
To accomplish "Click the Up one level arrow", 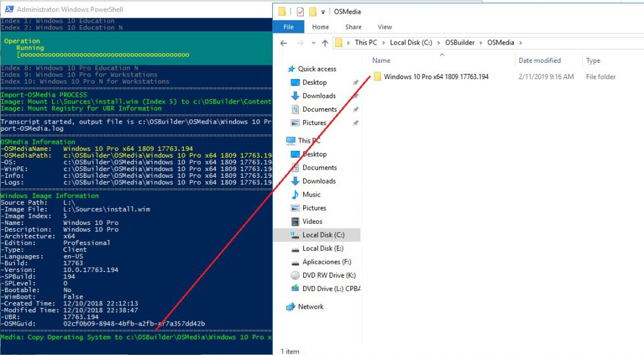I will [325, 43].
